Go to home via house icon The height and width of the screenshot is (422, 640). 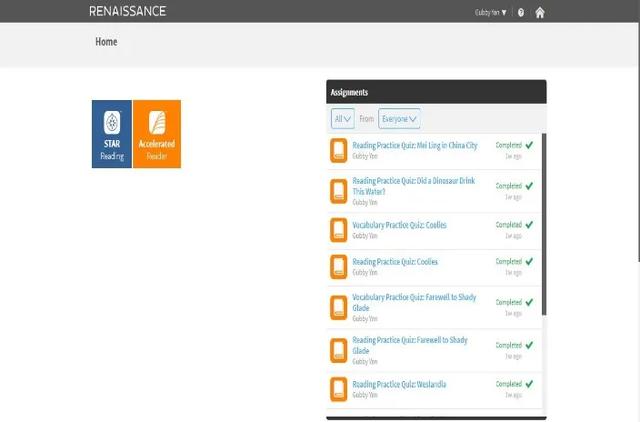tap(540, 13)
